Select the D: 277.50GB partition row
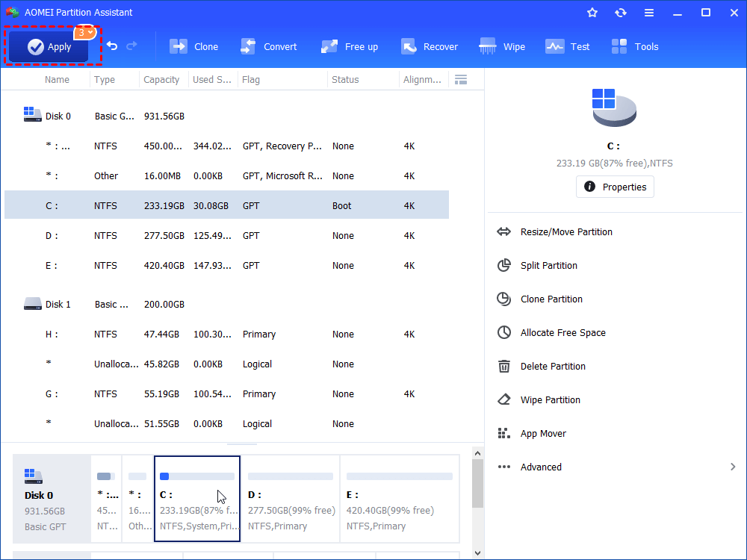 (227, 236)
